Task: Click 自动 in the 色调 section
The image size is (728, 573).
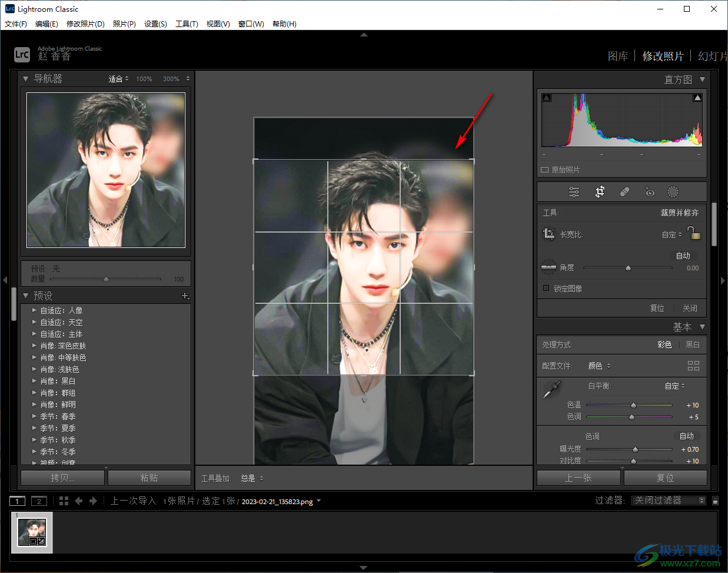Action: point(687,436)
